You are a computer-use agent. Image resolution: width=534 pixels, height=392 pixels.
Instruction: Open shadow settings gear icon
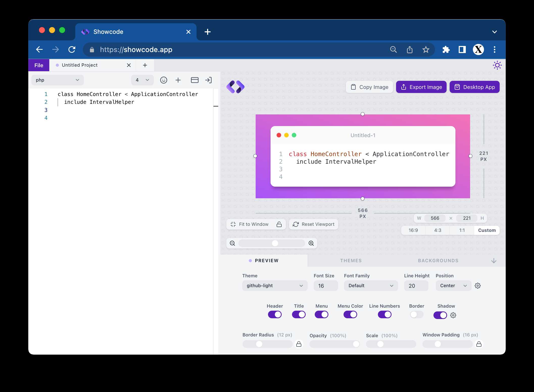click(453, 315)
